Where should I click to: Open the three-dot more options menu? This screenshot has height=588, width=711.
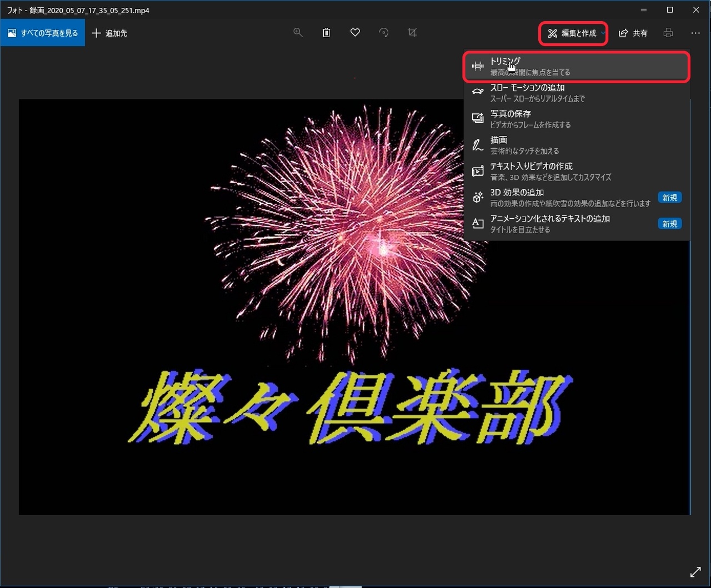point(695,33)
